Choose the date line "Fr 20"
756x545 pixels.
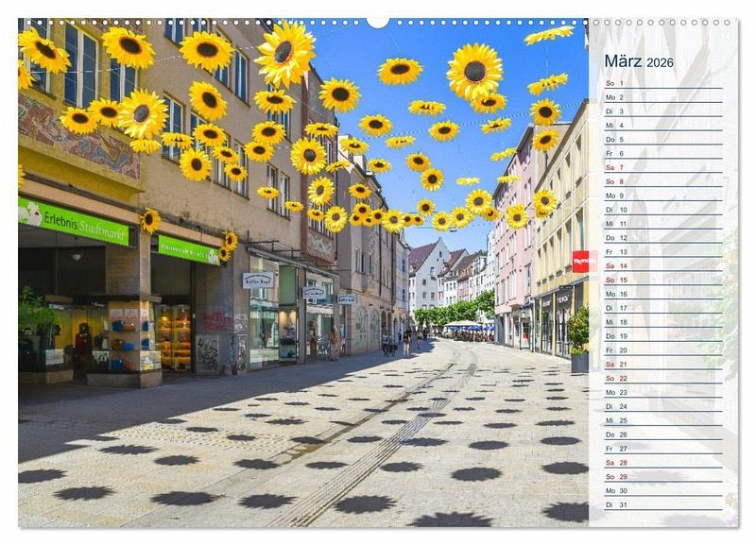pyautogui.click(x=663, y=350)
